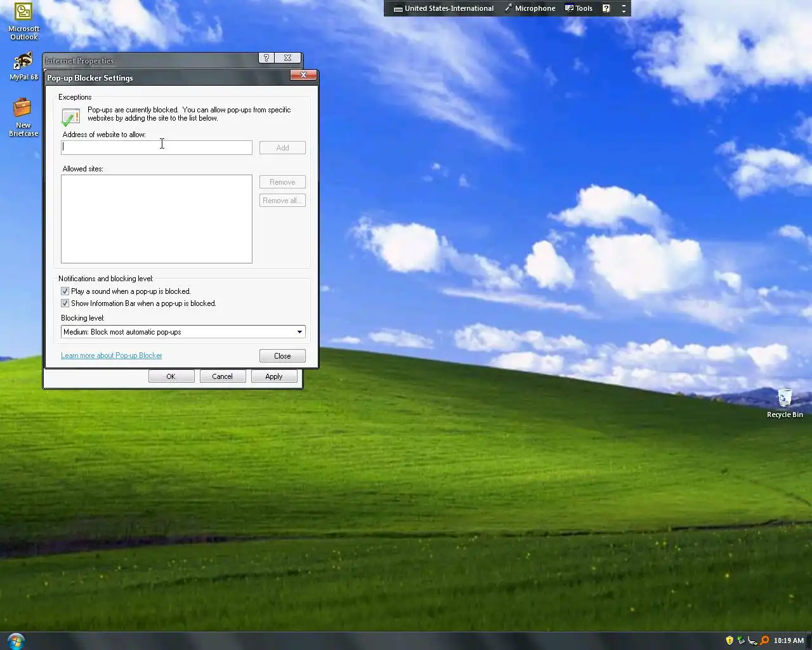812x650 pixels.
Task: Click inside the Allowed sites list
Action: (x=157, y=219)
